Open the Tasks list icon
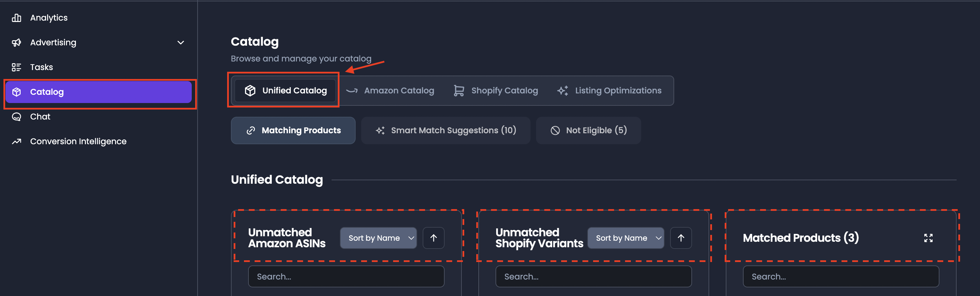980x296 pixels. tap(16, 67)
